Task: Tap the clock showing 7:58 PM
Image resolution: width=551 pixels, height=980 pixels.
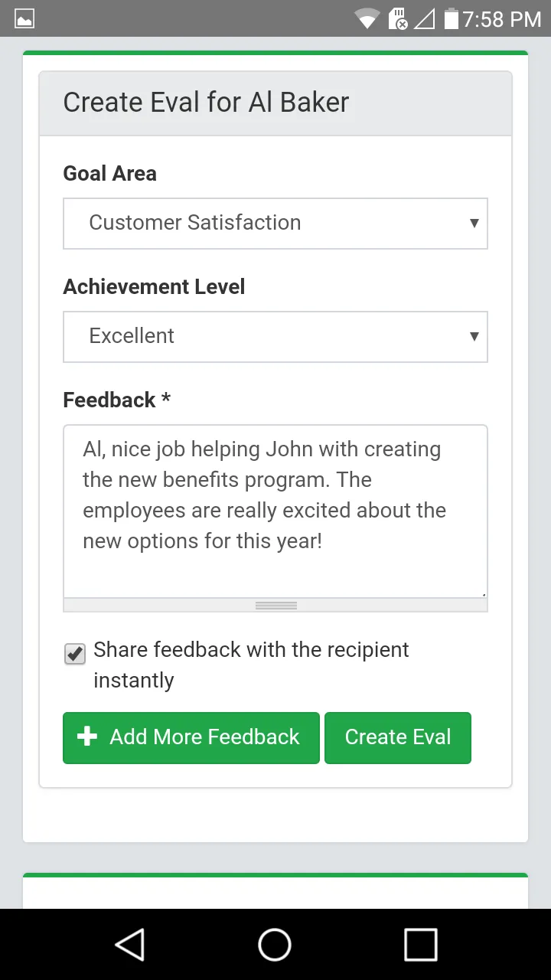Action: point(502,19)
